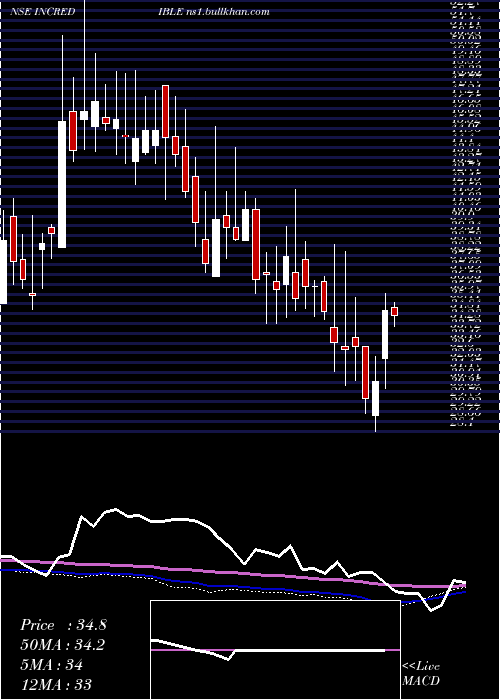Click the tall white candle near chart start
The width and height of the screenshot is (500, 700).
pyautogui.click(x=62, y=184)
